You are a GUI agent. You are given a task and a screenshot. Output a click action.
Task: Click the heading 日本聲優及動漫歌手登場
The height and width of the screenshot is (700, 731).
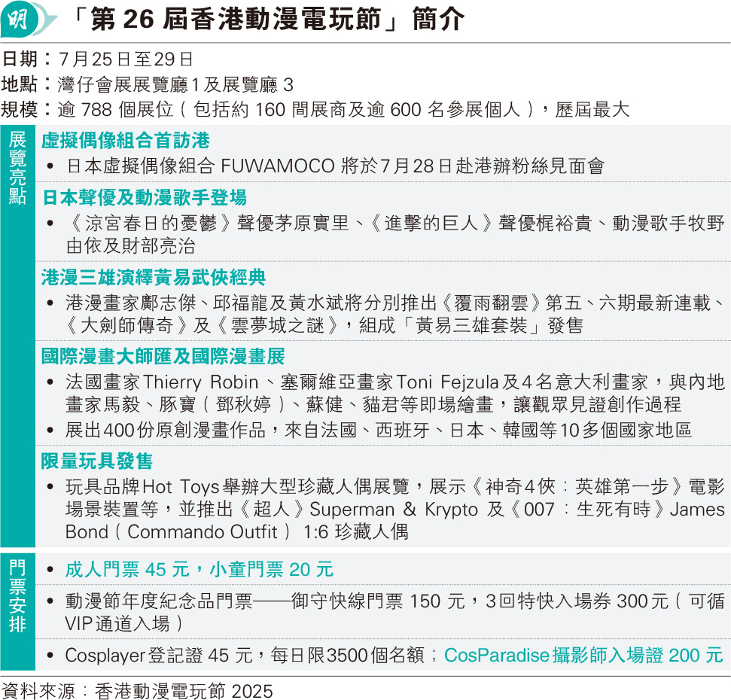(x=144, y=197)
